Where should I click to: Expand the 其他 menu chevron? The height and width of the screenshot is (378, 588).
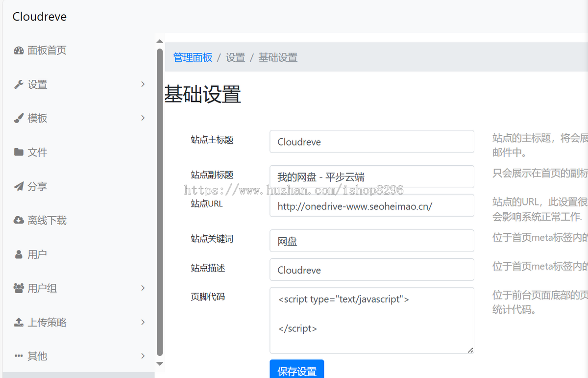[143, 356]
